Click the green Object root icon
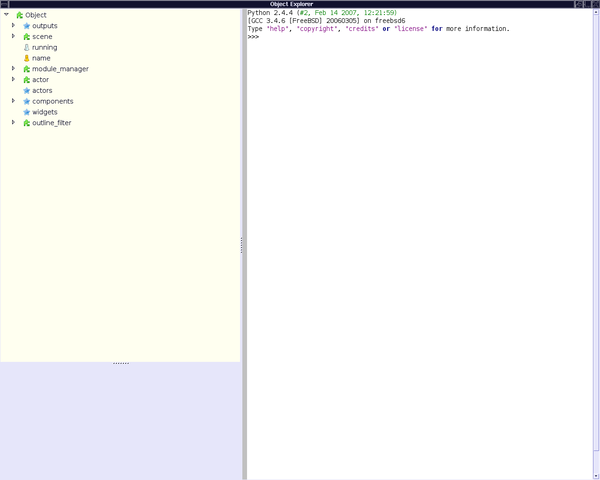 coord(20,15)
